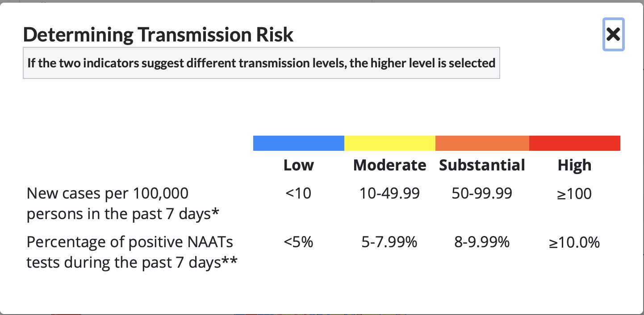
Task: Click the <5% positivity value
Action: pos(298,242)
